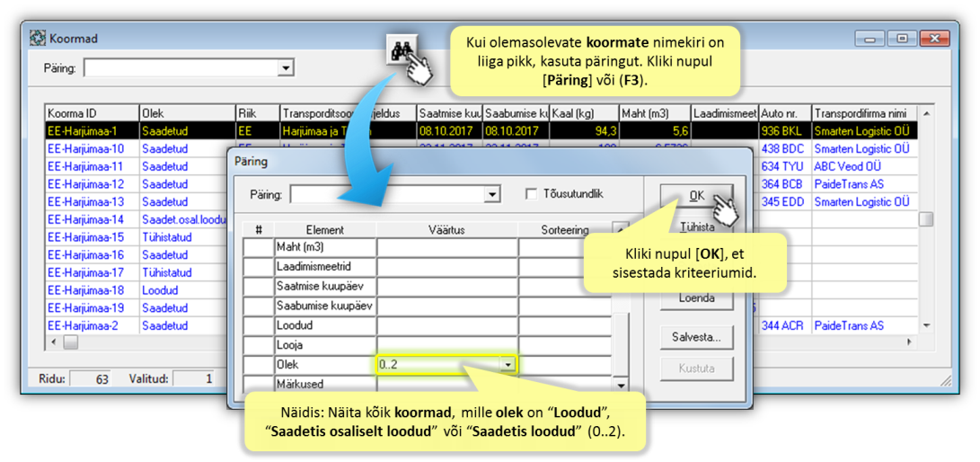This screenshot has height=462, width=980.
Task: Expand the Olek value dropdown arrow
Action: point(509,364)
